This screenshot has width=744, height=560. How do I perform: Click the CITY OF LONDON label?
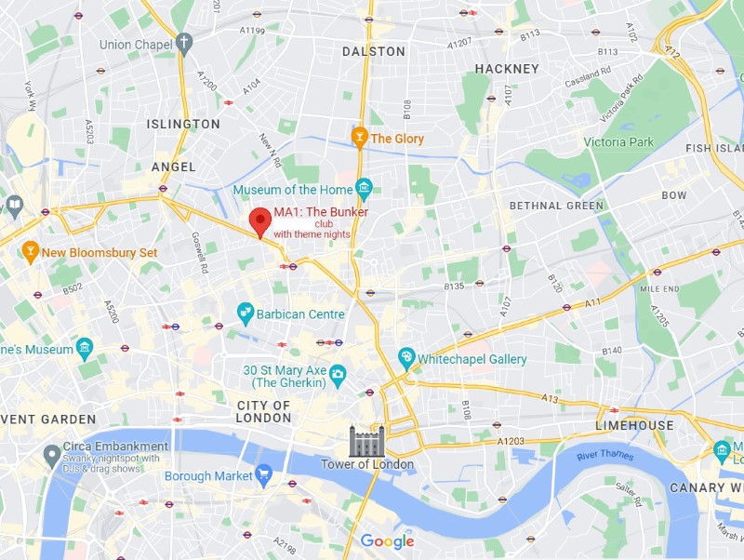point(263,411)
